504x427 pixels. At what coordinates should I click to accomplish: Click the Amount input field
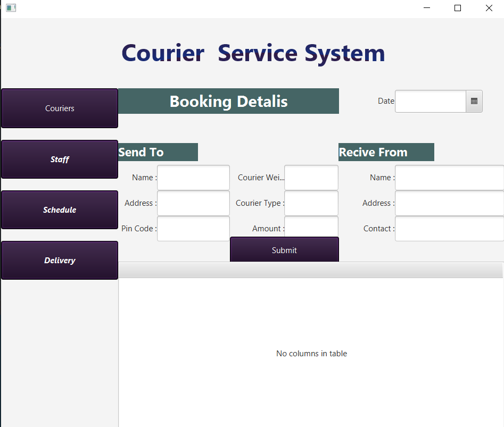point(311,227)
